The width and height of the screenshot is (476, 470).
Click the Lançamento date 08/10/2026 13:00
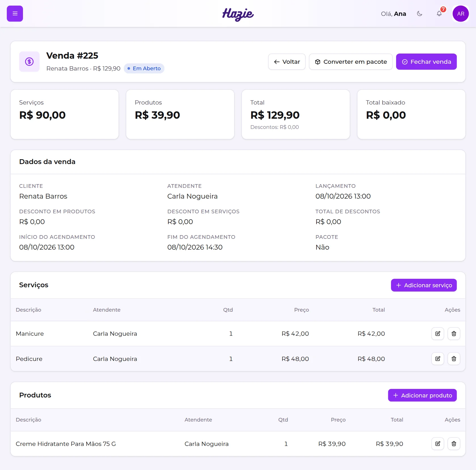(343, 196)
